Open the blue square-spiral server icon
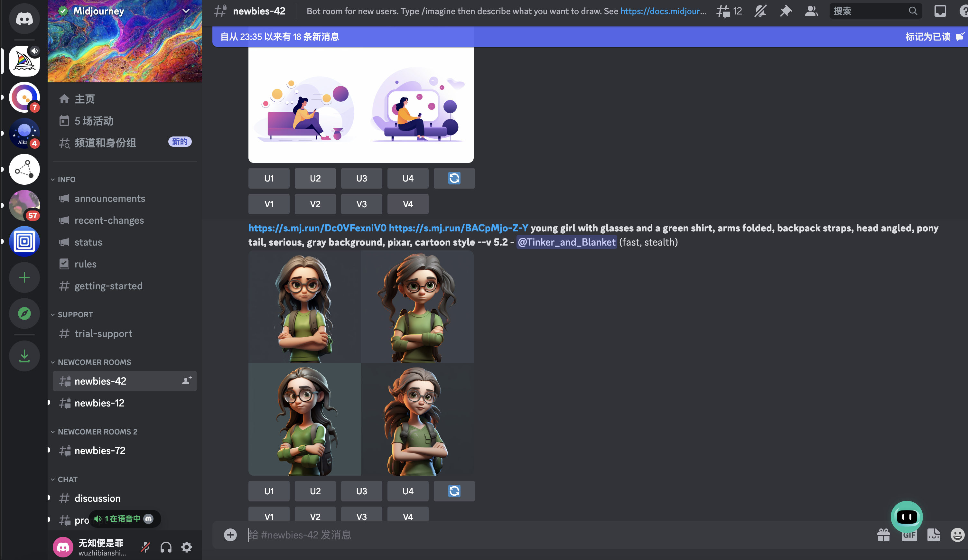 [x=24, y=241]
